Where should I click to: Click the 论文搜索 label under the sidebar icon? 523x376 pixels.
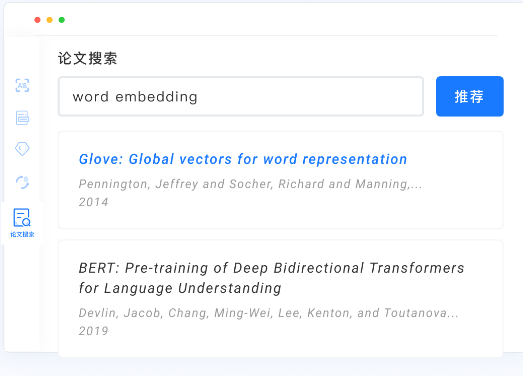tap(22, 234)
